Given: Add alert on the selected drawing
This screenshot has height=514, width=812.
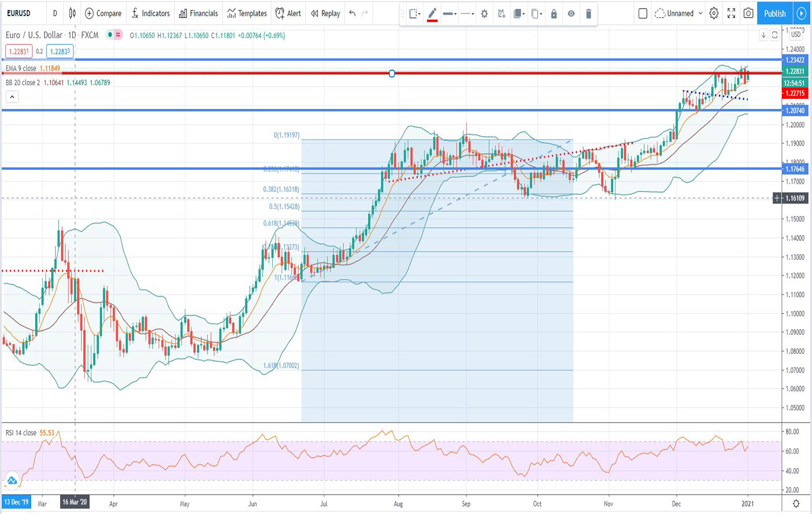Looking at the screenshot, I should pyautogui.click(x=502, y=14).
